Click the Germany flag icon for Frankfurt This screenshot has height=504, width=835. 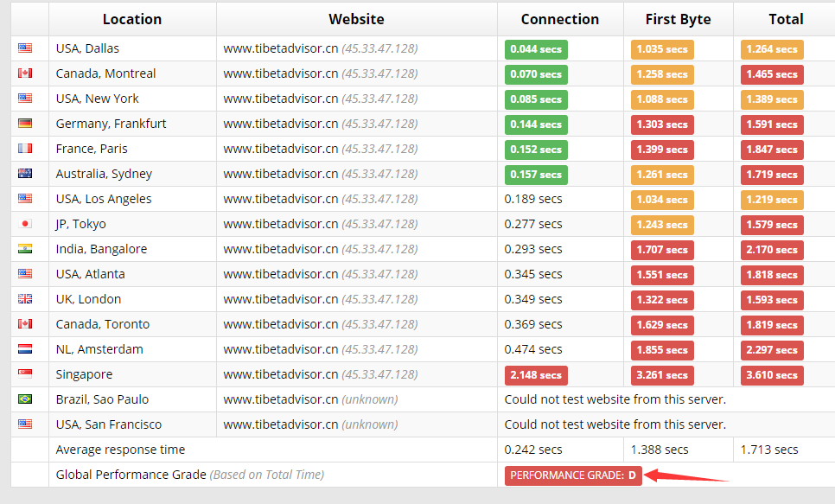(25, 123)
